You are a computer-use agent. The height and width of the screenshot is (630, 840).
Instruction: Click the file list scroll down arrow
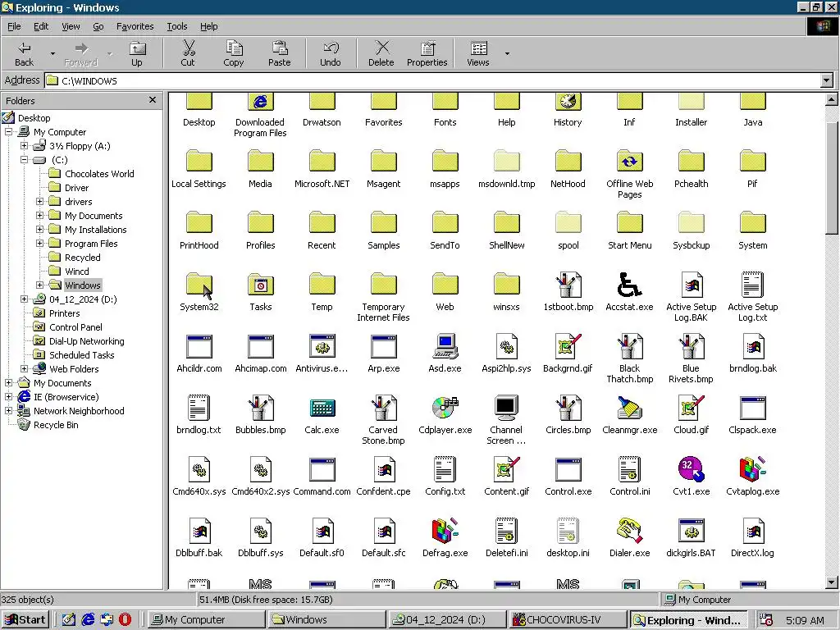(x=832, y=582)
